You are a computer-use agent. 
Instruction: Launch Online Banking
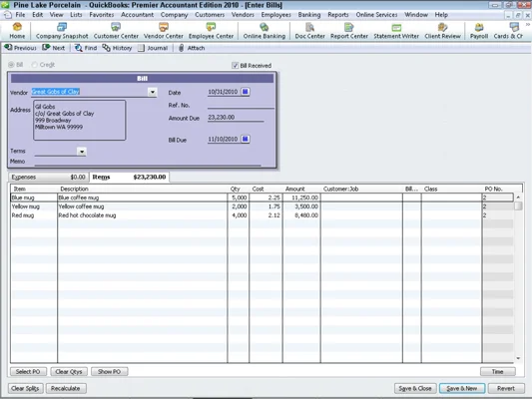pos(264,31)
